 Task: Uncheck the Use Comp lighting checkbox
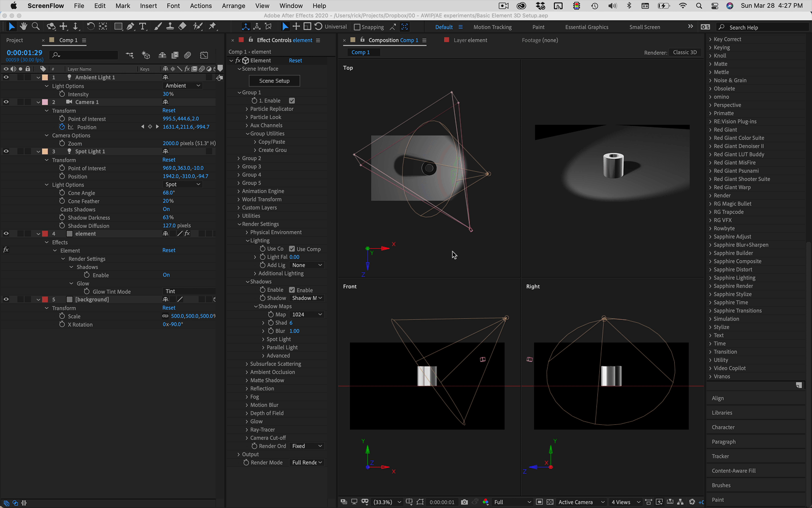(x=292, y=249)
